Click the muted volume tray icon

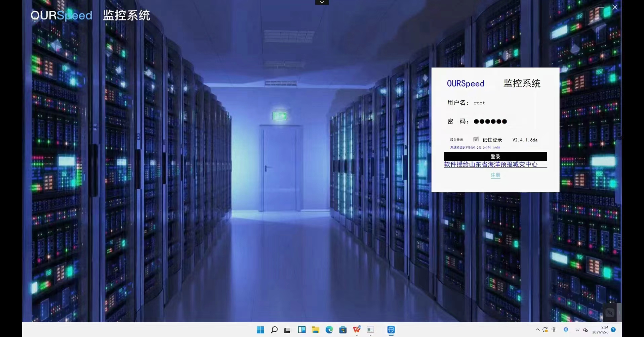[x=585, y=330]
